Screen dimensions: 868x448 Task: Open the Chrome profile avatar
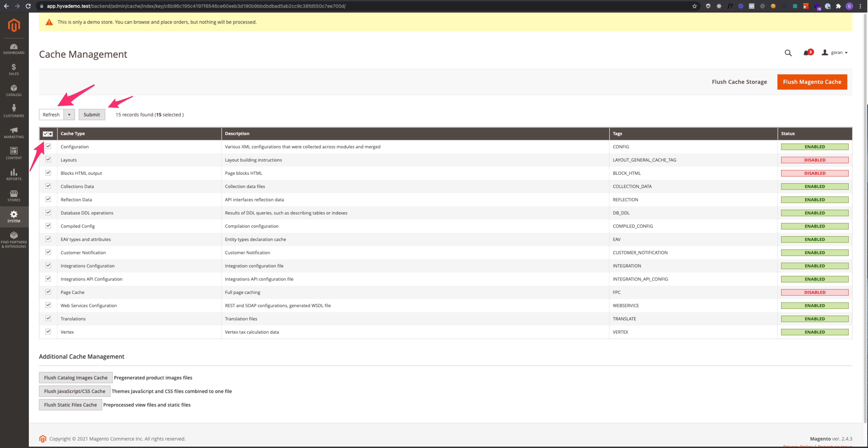point(849,6)
